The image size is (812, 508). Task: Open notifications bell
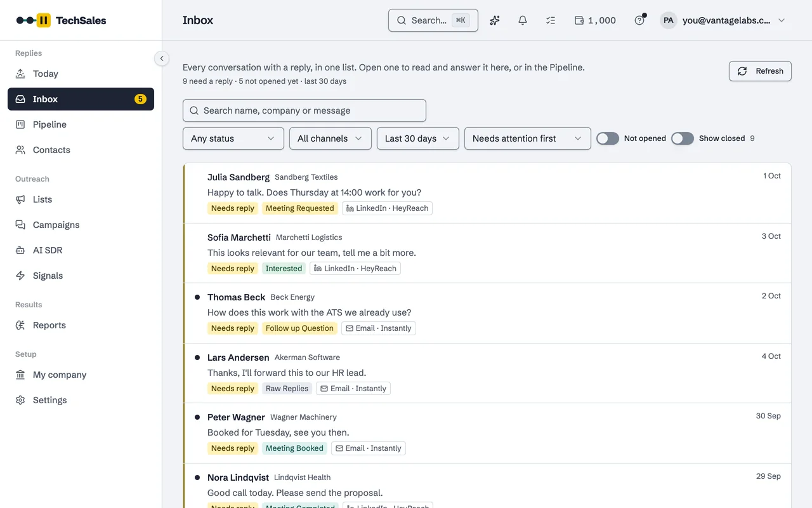coord(523,20)
